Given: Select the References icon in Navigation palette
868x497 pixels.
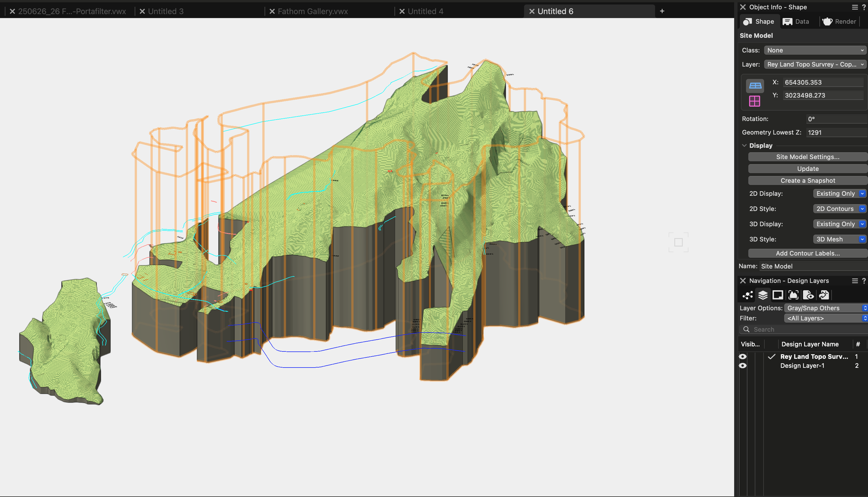Looking at the screenshot, I should tap(824, 295).
